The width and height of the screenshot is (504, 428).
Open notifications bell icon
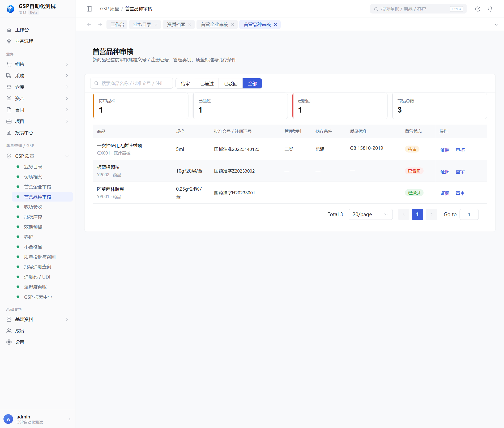pos(490,9)
